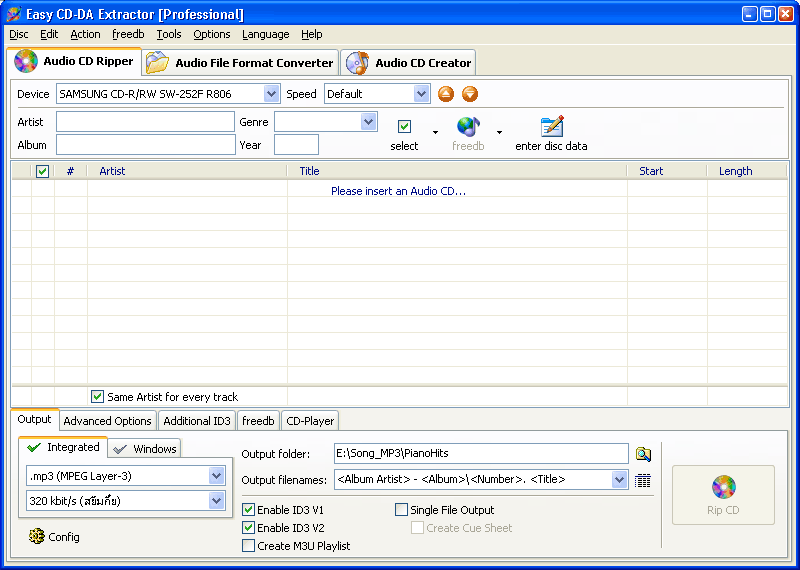Open the 320 kbit/s bitrate dropdown
This screenshot has width=800, height=570.
pyautogui.click(x=216, y=501)
